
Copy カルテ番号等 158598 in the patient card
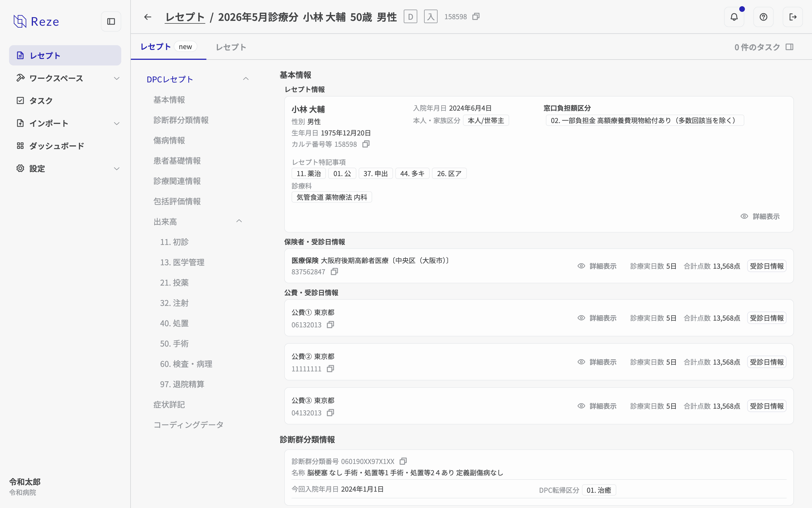[366, 144]
